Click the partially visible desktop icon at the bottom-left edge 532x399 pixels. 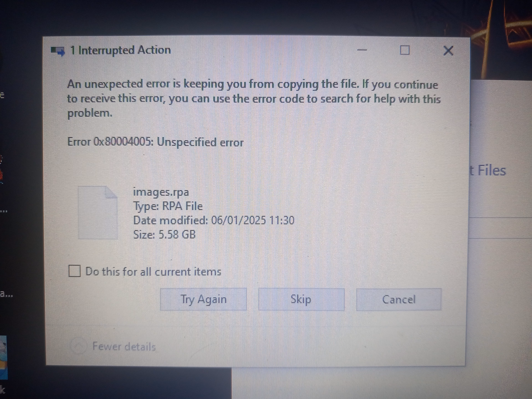pyautogui.click(x=3, y=357)
